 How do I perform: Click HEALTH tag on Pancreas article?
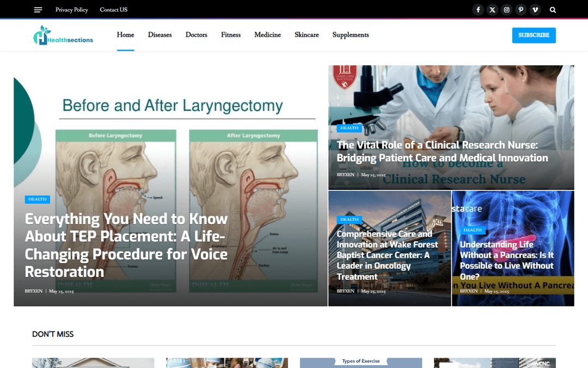[473, 230]
